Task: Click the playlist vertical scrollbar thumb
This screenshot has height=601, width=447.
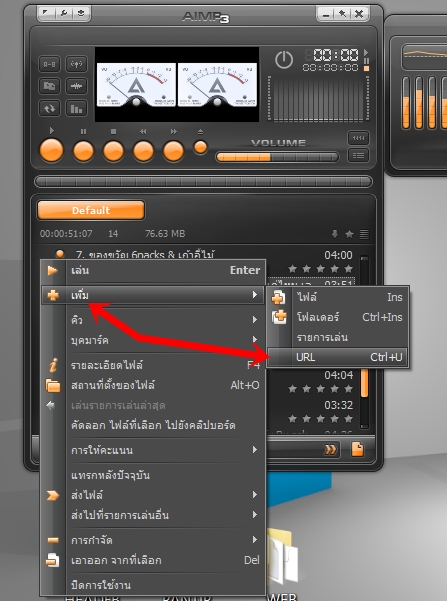Action: click(365, 383)
